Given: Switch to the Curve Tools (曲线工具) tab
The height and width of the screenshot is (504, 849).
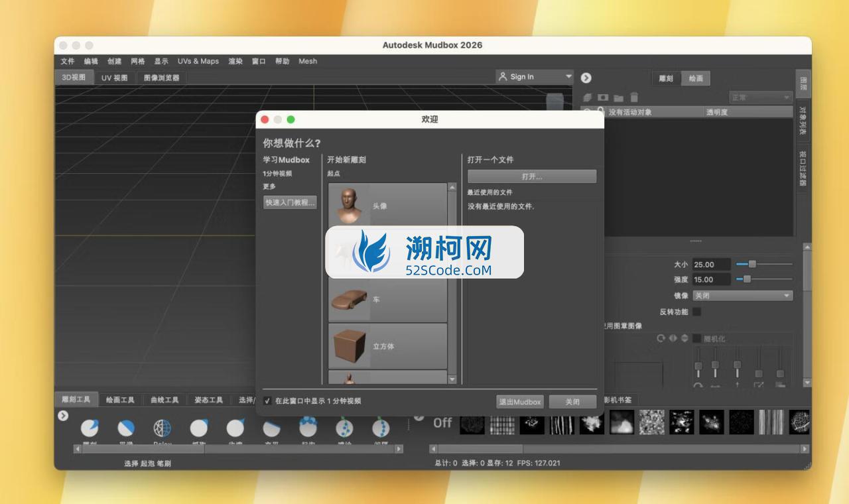Looking at the screenshot, I should pyautogui.click(x=164, y=400).
